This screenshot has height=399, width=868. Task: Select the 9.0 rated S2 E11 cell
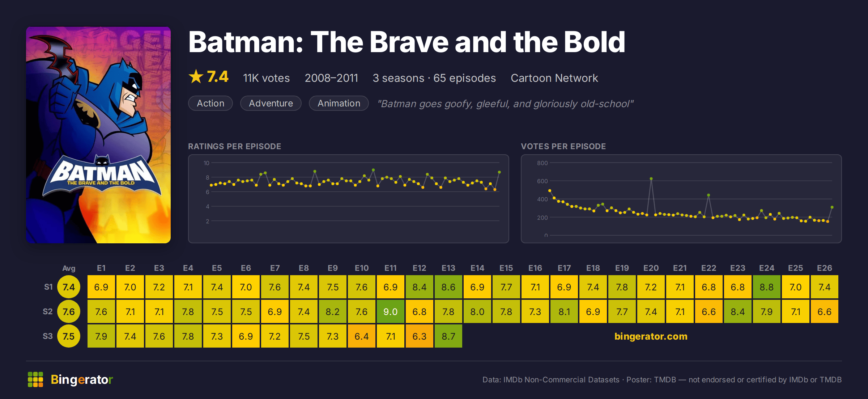tap(391, 311)
